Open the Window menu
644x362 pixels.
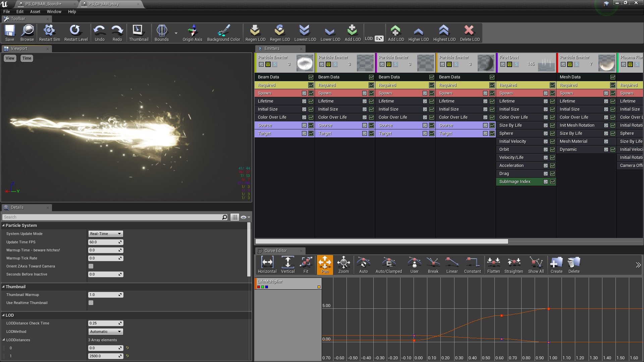pyautogui.click(x=53, y=11)
